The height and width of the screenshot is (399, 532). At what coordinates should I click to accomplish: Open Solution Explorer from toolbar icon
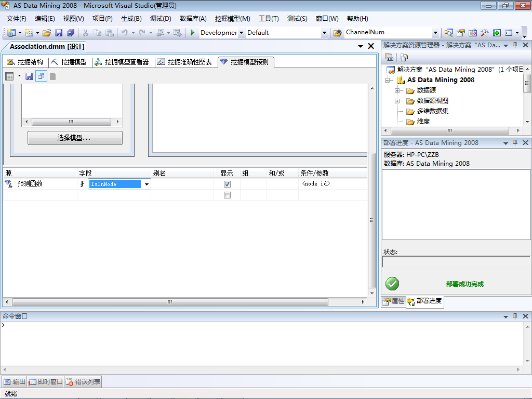(x=448, y=33)
